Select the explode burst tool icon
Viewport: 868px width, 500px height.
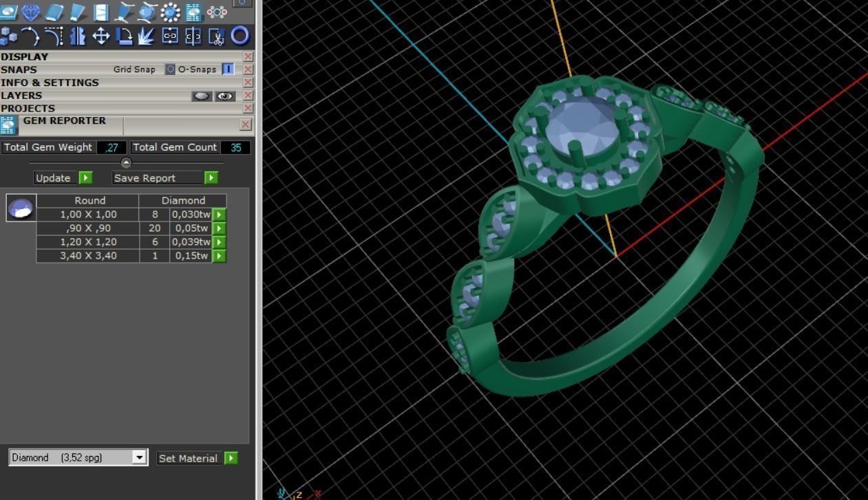pyautogui.click(x=147, y=36)
